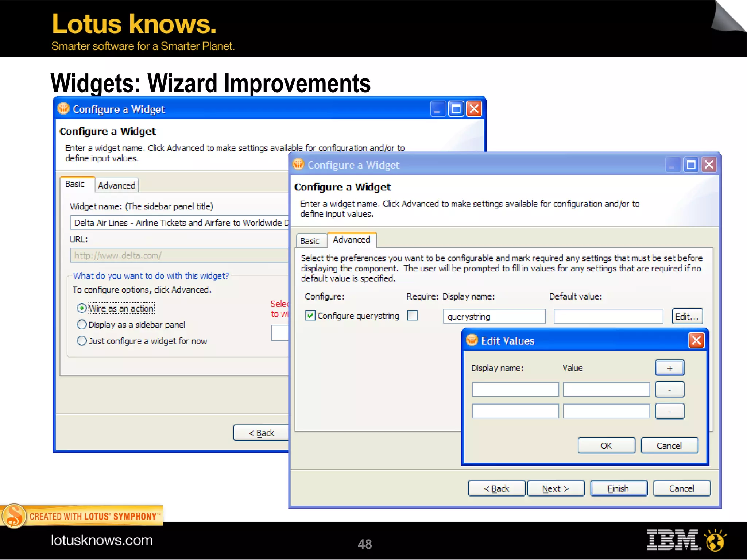This screenshot has height=560, width=747.
Task: Click the slide number 48
Action: (x=365, y=544)
